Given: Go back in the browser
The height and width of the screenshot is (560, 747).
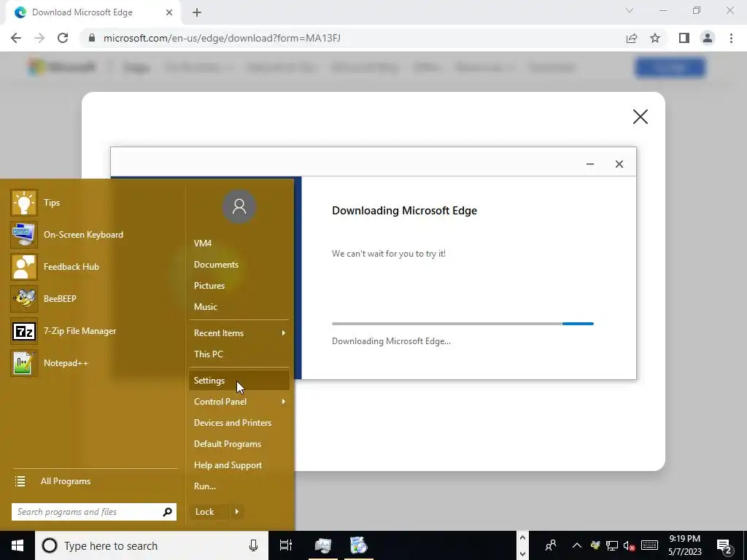Looking at the screenshot, I should coord(16,38).
